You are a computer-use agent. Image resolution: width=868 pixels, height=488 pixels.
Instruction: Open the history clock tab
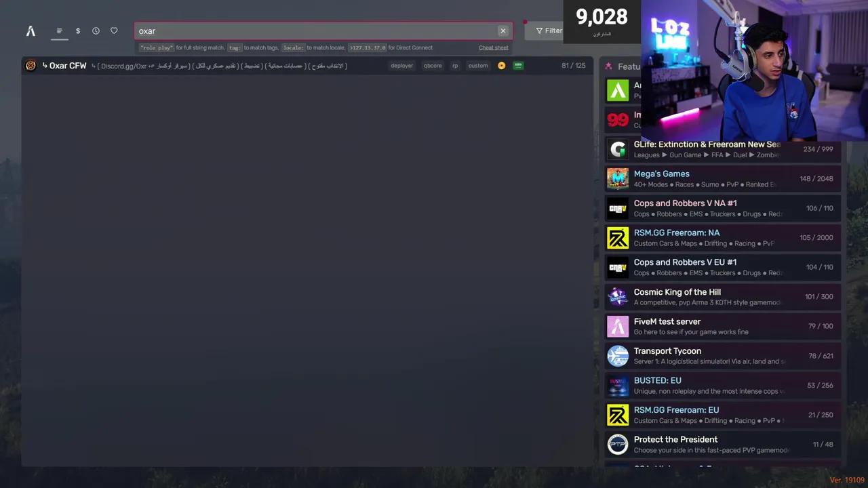tap(96, 31)
